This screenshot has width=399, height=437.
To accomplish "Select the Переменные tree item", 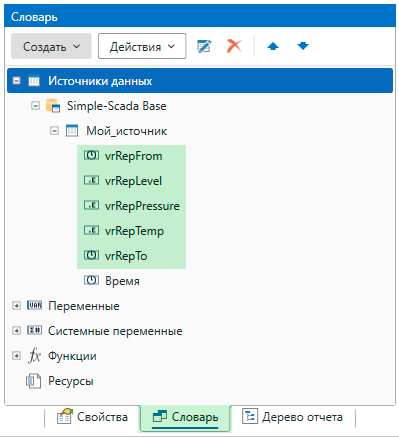I will click(x=84, y=306).
